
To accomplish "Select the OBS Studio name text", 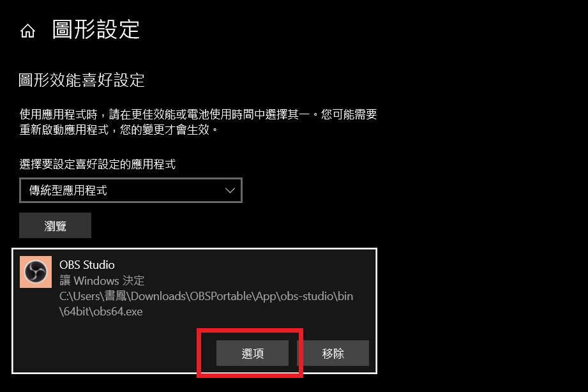I will pos(87,265).
